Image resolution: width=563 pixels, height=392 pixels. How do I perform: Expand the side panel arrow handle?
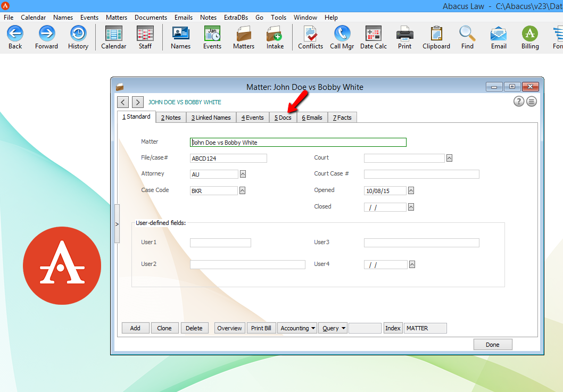pos(117,224)
